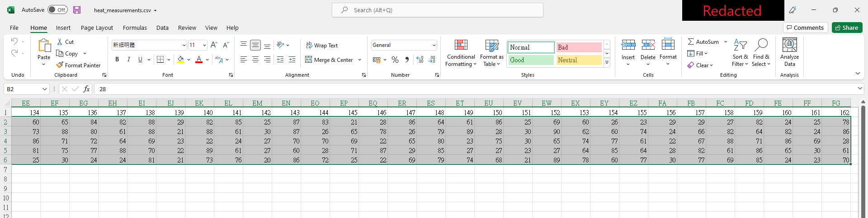Switch to the Page Layout tab
Screen dimensions: 868x218
tap(97, 28)
